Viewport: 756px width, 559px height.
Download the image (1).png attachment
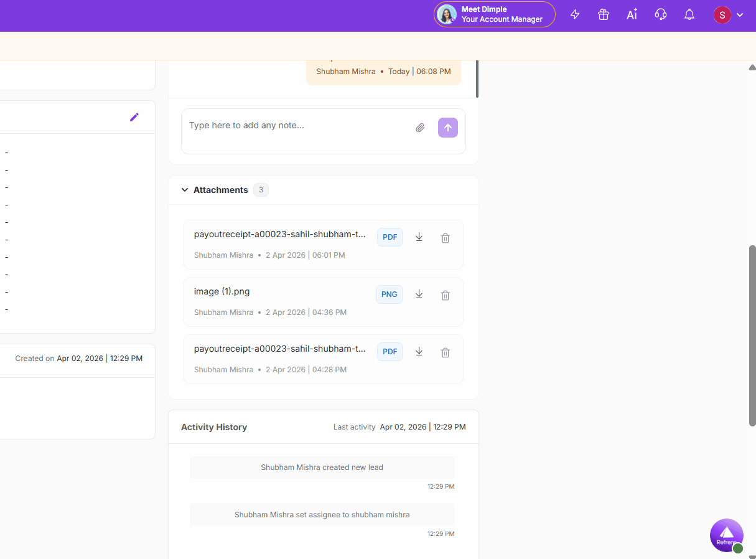tap(419, 294)
